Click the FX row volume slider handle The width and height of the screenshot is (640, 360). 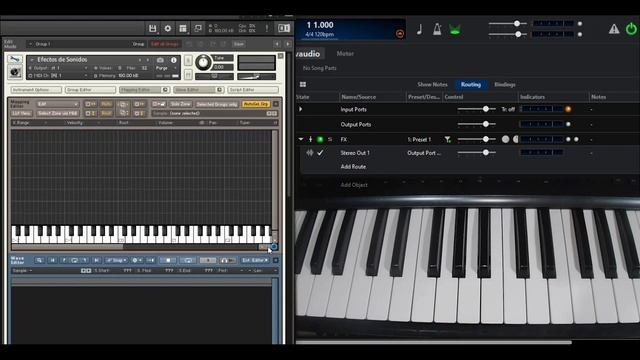tap(486, 139)
